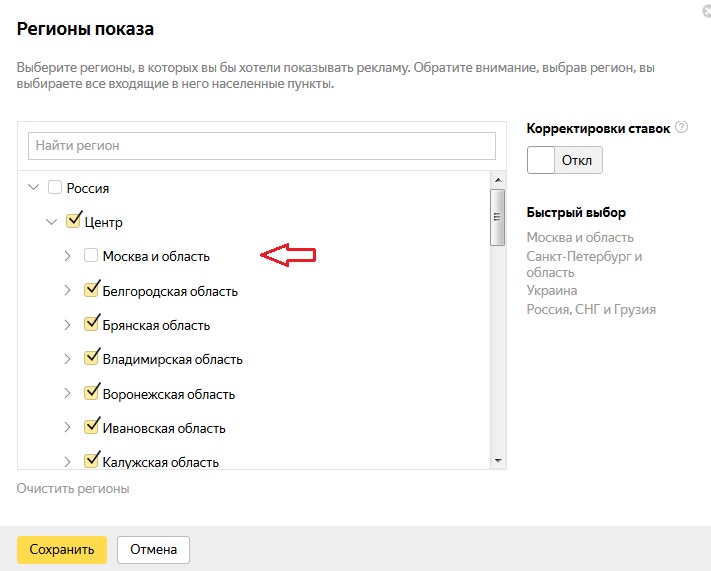Uncheck the Центр checkbox
The image size is (711, 571).
pos(73,221)
